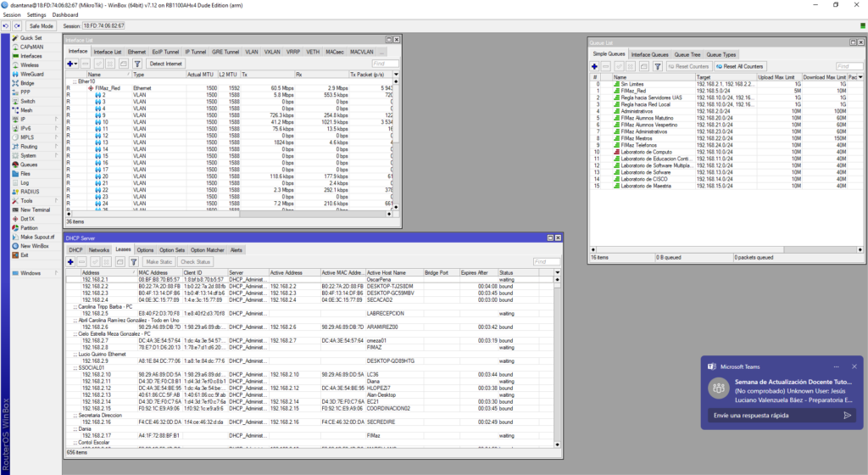This screenshot has height=475, width=868.
Task: Switch to the Networks tab in DHCP Server
Action: pyautogui.click(x=99, y=250)
